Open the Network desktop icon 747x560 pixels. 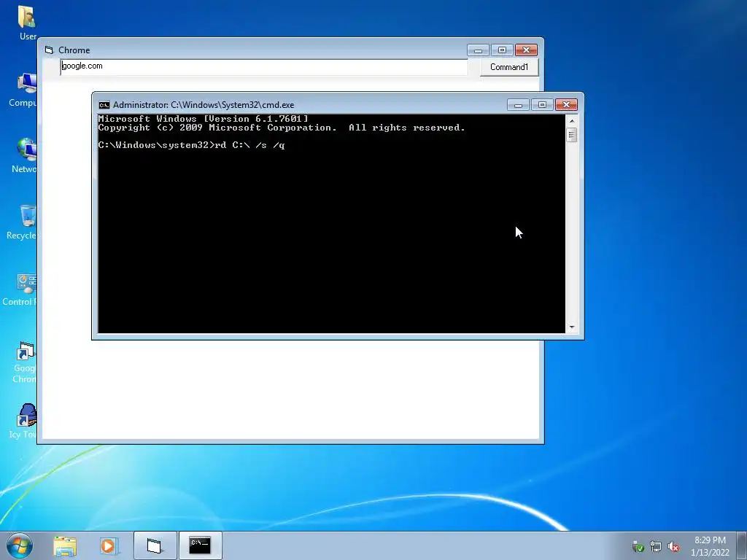click(25, 155)
